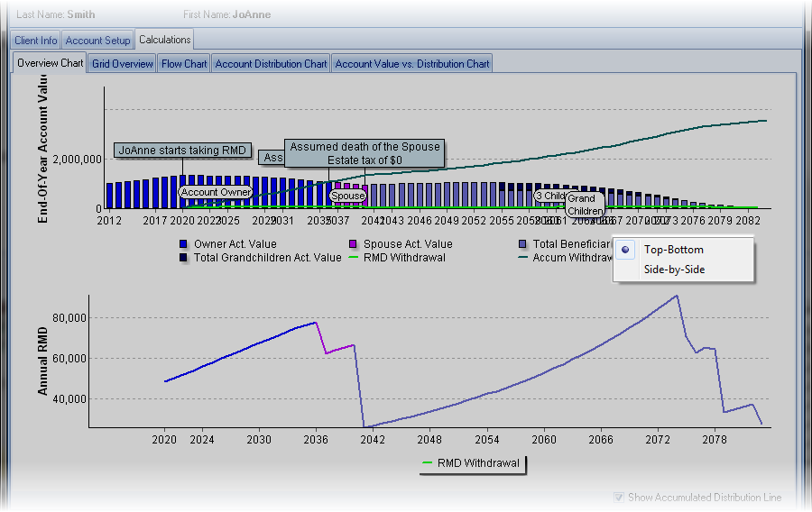The height and width of the screenshot is (512, 812).
Task: Choose the Side-by-Side layout option
Action: 673,269
